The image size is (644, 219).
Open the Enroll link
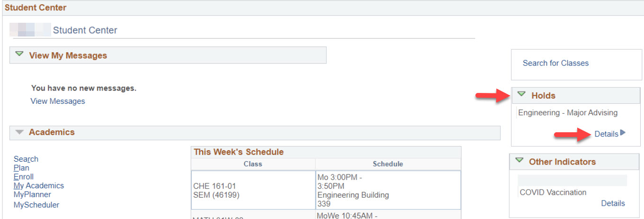(x=24, y=177)
